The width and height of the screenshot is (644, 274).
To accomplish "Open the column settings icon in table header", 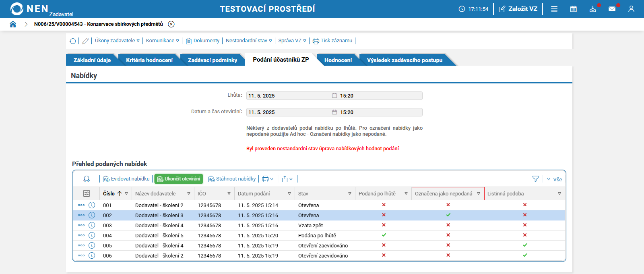I will [87, 193].
